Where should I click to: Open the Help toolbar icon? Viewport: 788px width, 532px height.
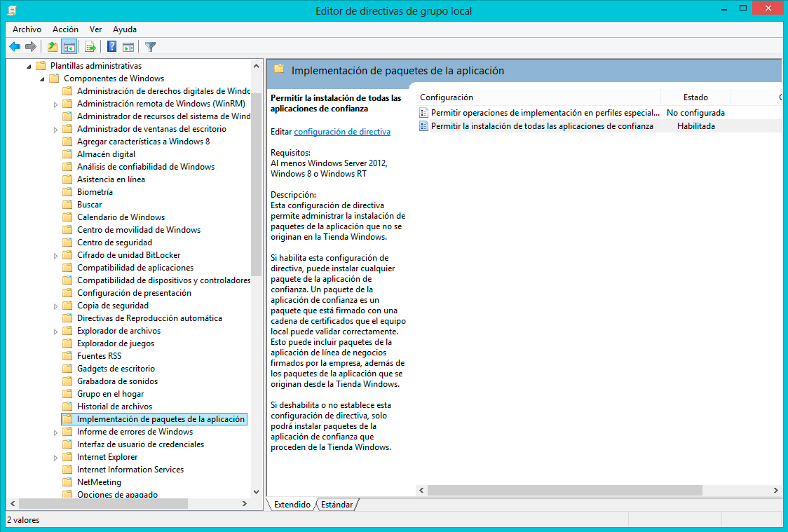pyautogui.click(x=111, y=47)
